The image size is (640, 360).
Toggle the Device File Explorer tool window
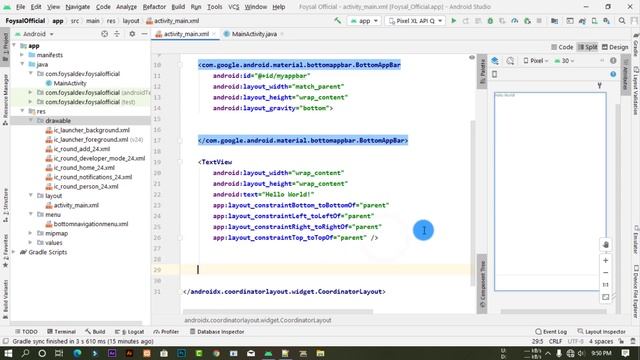click(636, 291)
